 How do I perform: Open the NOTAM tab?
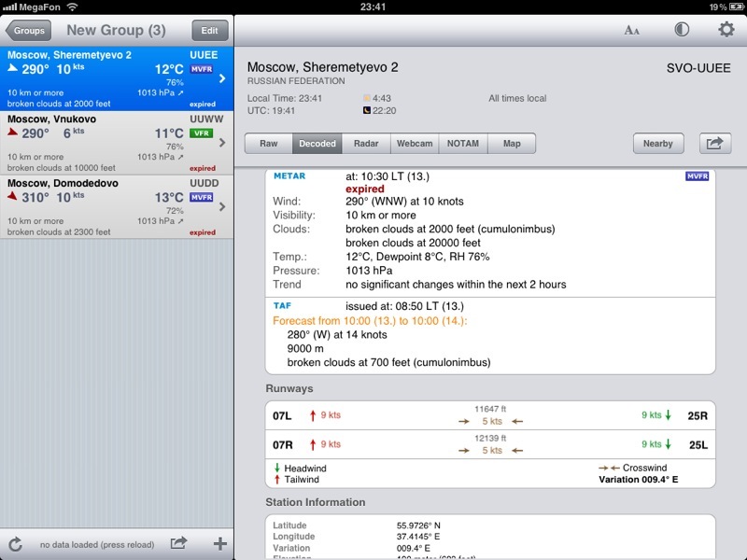[x=463, y=144]
